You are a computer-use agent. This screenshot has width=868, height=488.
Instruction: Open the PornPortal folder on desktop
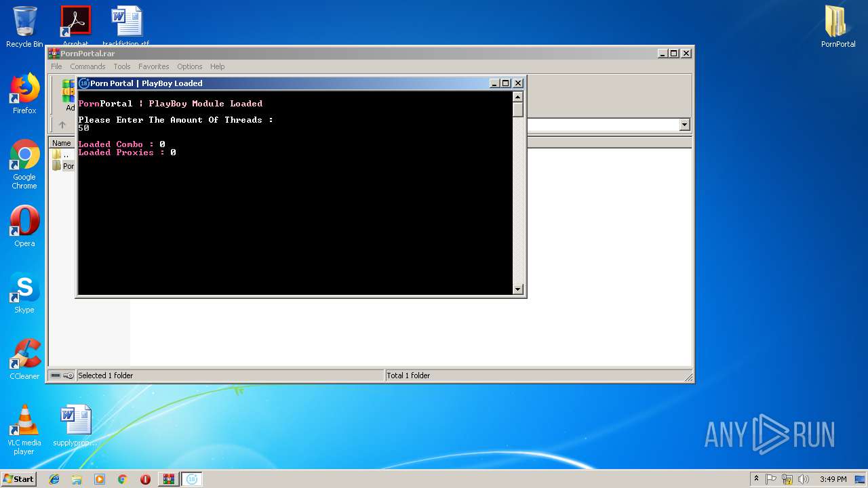(838, 26)
